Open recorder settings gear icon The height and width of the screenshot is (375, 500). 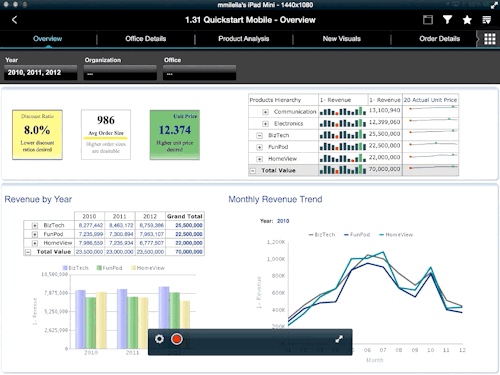[159, 339]
